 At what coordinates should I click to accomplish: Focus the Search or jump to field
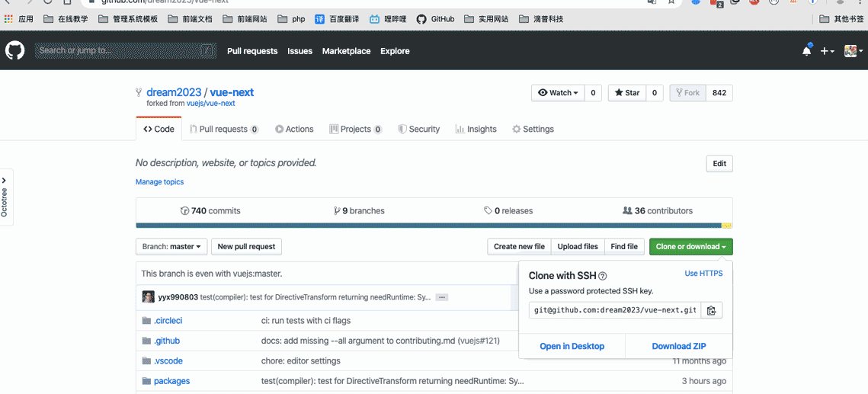(125, 51)
